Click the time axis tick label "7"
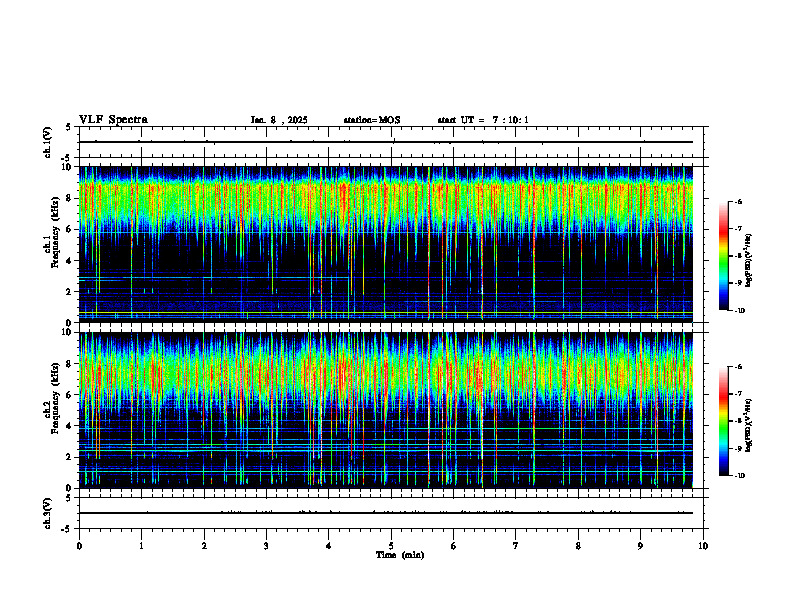Viewport: 792px width, 612px height. tap(516, 546)
